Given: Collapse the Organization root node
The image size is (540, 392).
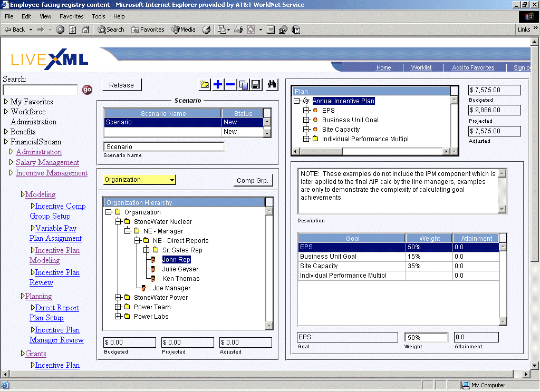Looking at the screenshot, I should pos(109,212).
